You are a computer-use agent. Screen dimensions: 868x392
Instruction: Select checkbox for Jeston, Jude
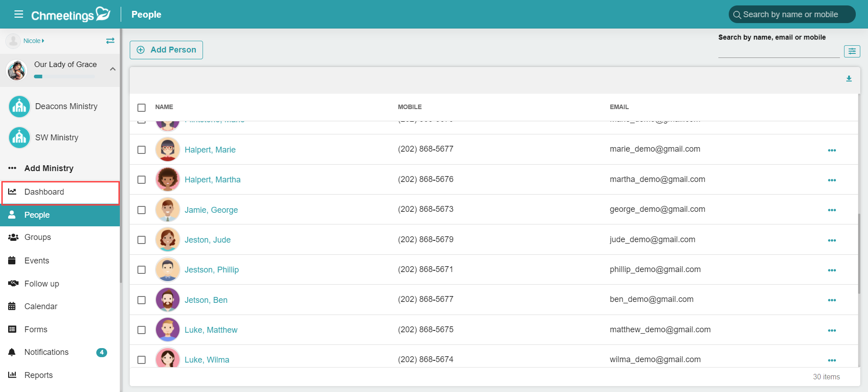point(142,240)
